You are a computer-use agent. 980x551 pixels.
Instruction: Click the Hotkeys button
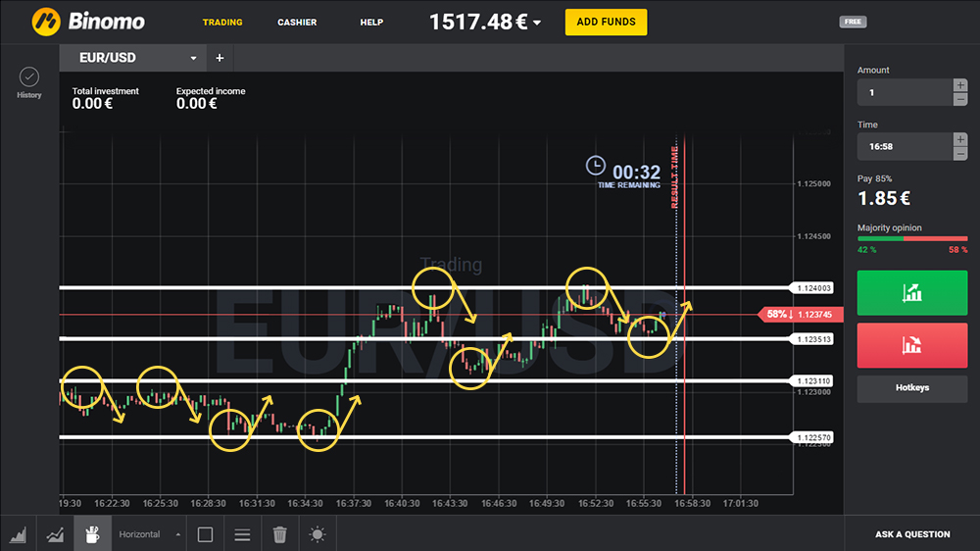point(911,388)
